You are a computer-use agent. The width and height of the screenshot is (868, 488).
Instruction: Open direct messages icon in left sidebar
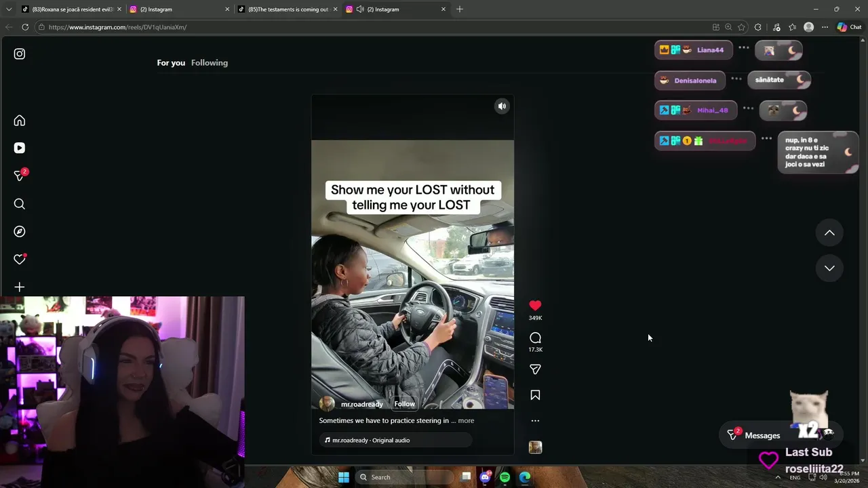click(x=20, y=176)
